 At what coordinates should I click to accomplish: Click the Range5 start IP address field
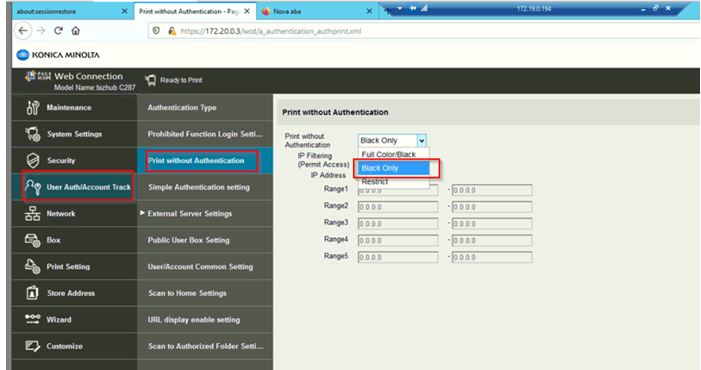click(398, 257)
